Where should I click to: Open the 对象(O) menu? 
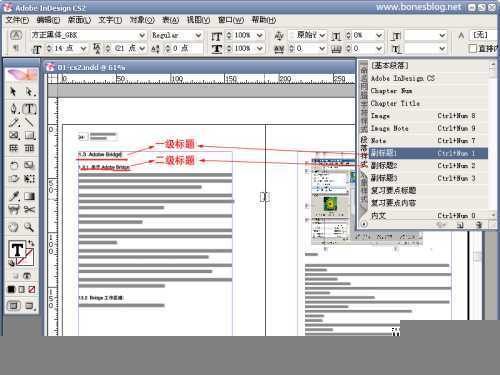coord(142,20)
